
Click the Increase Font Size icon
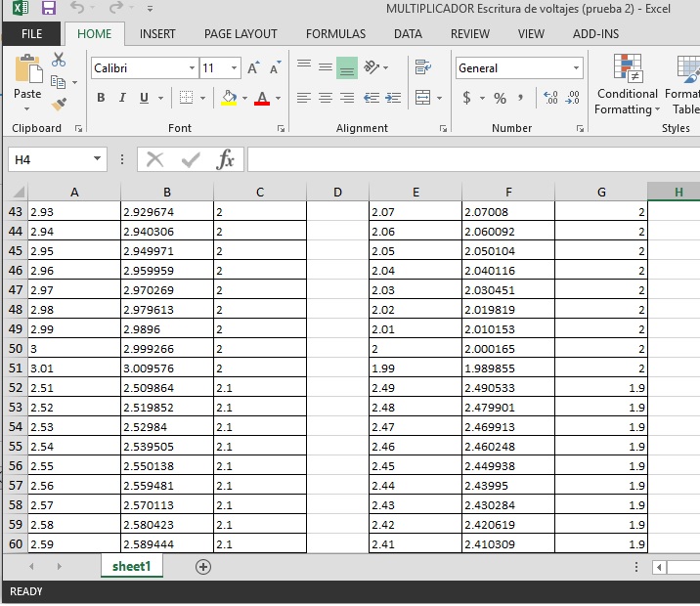click(x=254, y=68)
